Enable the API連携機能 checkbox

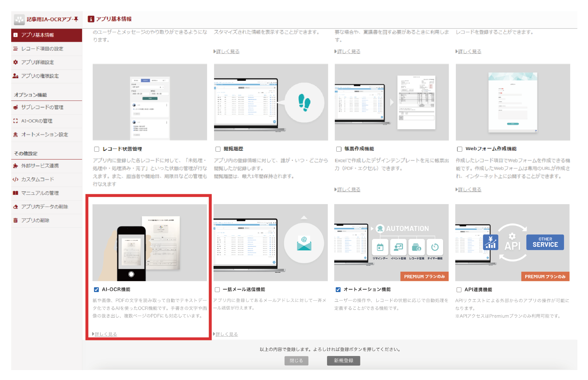coord(459,290)
